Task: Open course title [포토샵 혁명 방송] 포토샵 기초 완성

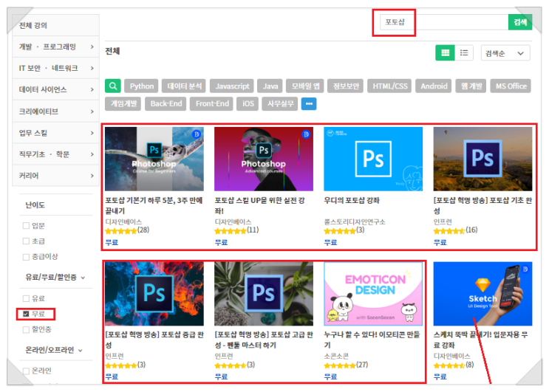Action: click(x=482, y=206)
